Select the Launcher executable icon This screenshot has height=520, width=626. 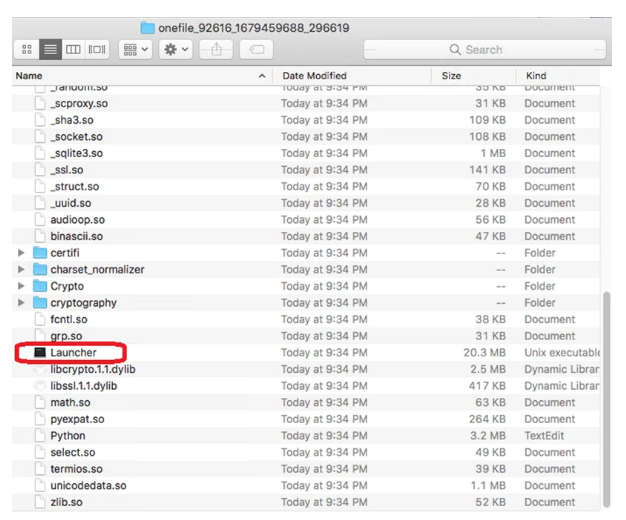(x=40, y=352)
